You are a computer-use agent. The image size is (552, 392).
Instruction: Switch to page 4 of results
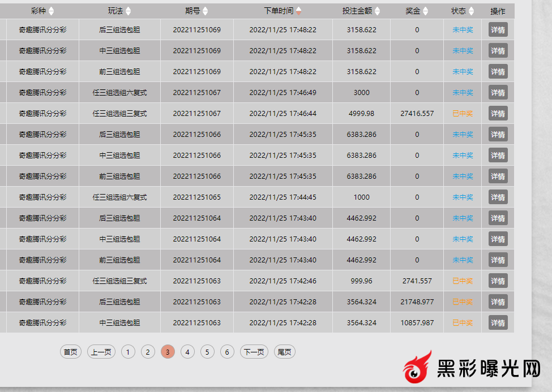click(187, 352)
